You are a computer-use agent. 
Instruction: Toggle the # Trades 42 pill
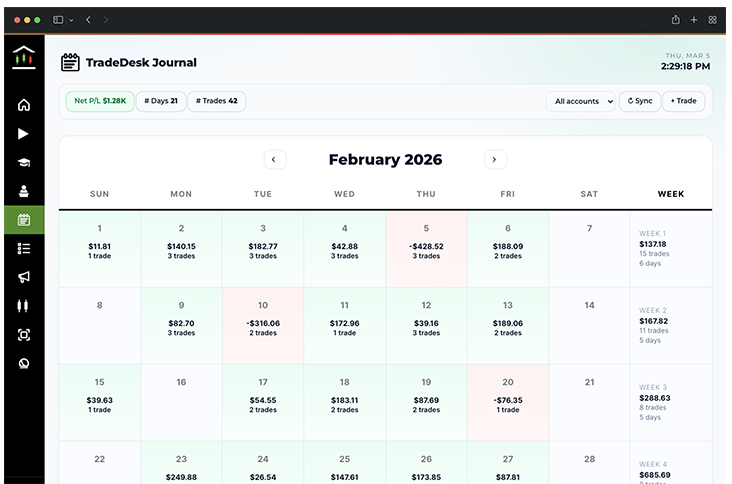pos(216,101)
